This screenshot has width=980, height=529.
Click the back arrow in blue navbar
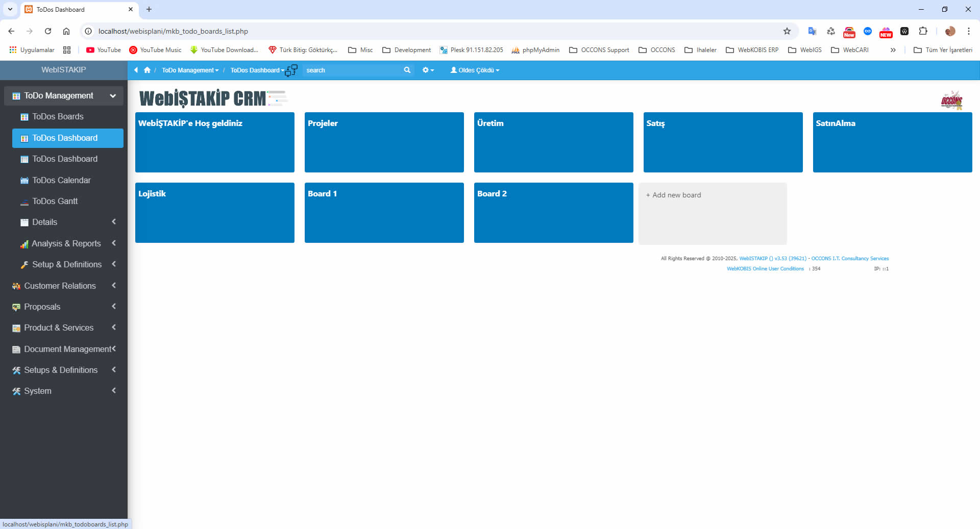pos(136,70)
